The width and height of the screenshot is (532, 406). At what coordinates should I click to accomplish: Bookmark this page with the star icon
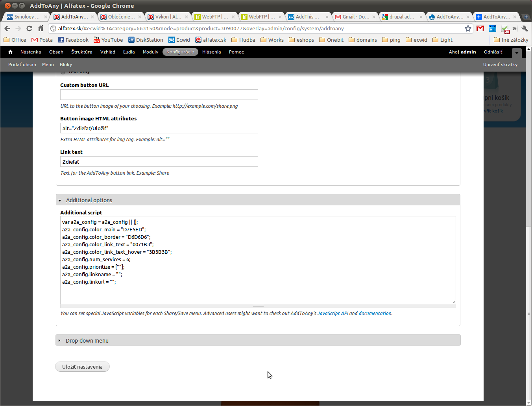468,28
